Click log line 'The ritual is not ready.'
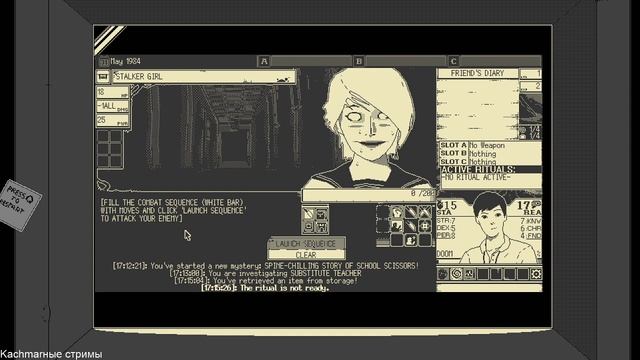Image resolution: width=640 pixels, height=360 pixels. pos(265,288)
